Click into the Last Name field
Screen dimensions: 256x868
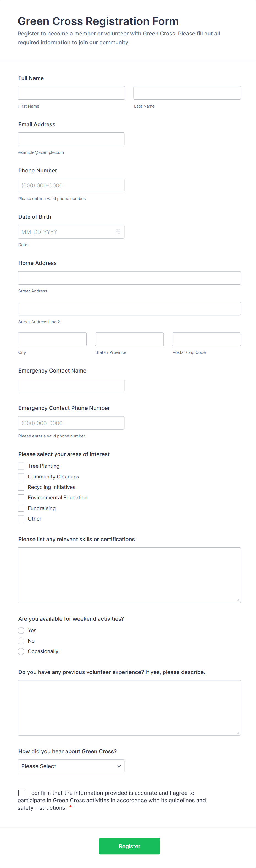click(187, 93)
